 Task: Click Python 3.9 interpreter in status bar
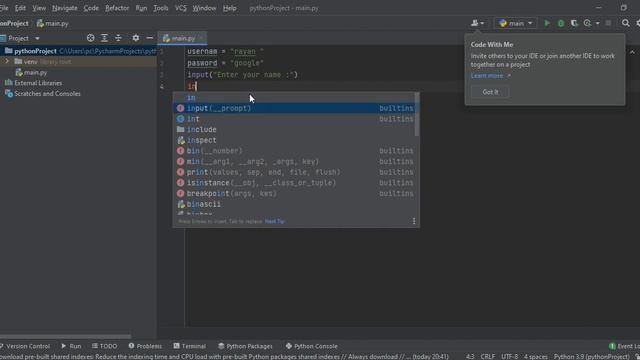click(x=591, y=356)
